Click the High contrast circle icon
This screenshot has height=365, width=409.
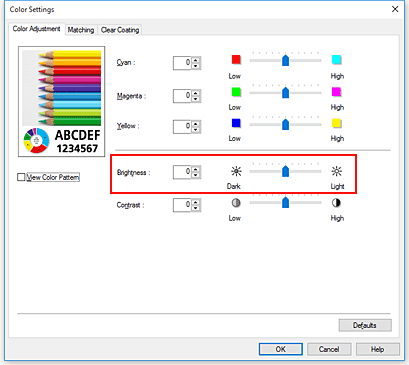(336, 203)
